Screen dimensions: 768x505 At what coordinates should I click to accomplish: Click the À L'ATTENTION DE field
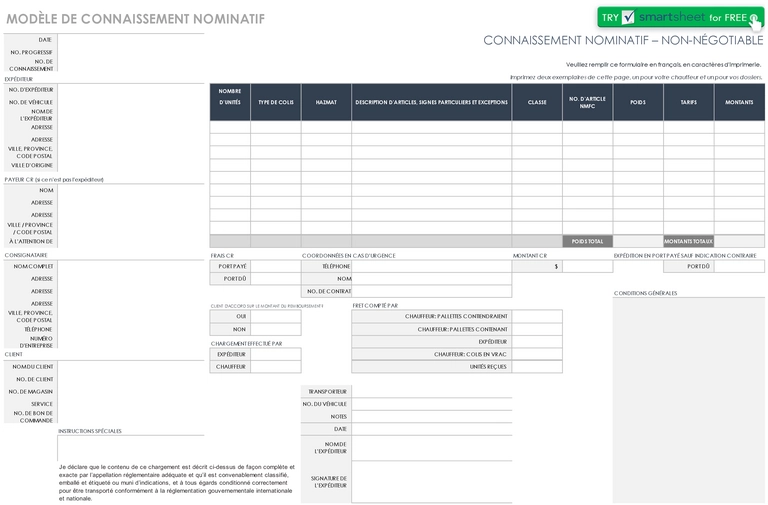tap(131, 241)
